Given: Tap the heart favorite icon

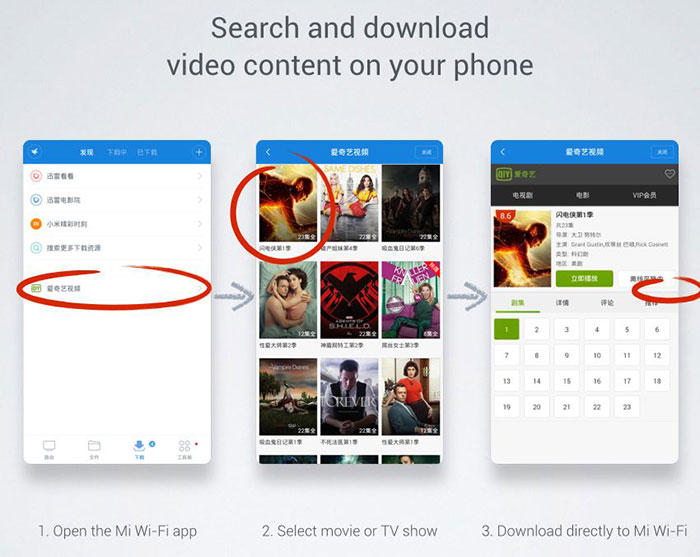Looking at the screenshot, I should pyautogui.click(x=670, y=174).
